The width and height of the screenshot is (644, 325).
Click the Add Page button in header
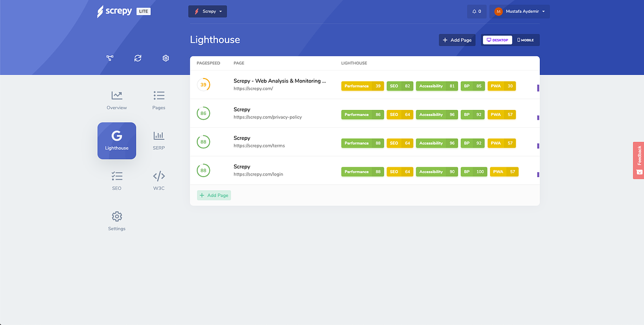coord(457,40)
